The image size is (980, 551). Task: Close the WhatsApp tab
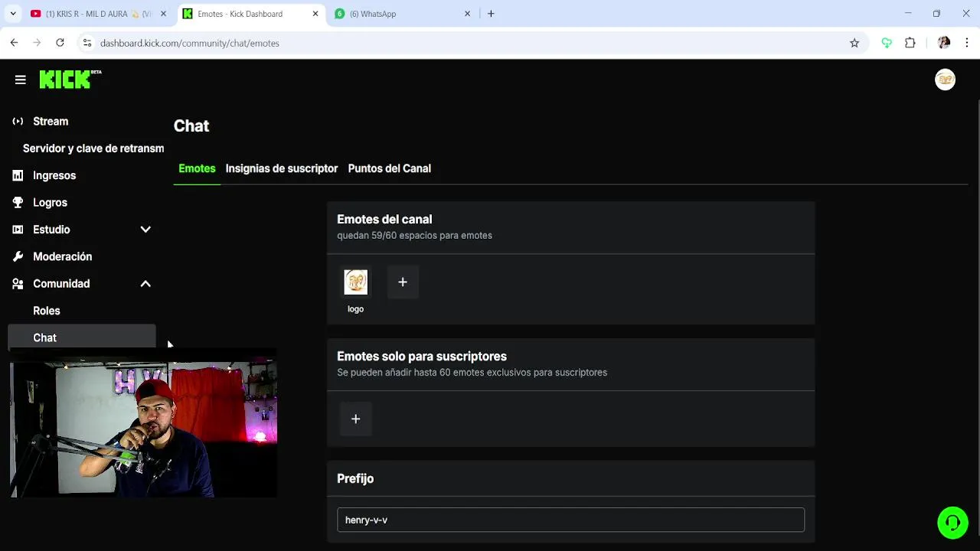click(x=468, y=14)
